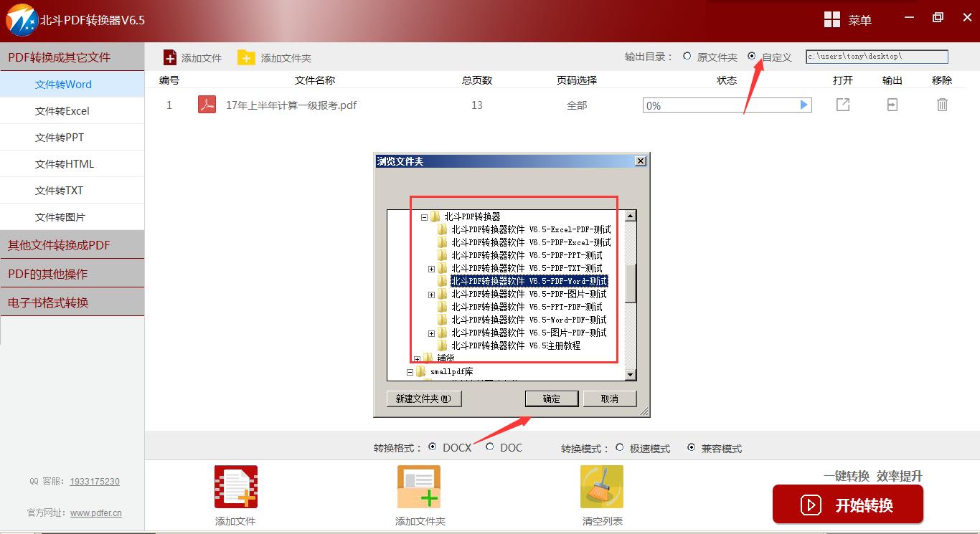
Task: Enable 极速模式 conversion mode
Action: pos(619,447)
